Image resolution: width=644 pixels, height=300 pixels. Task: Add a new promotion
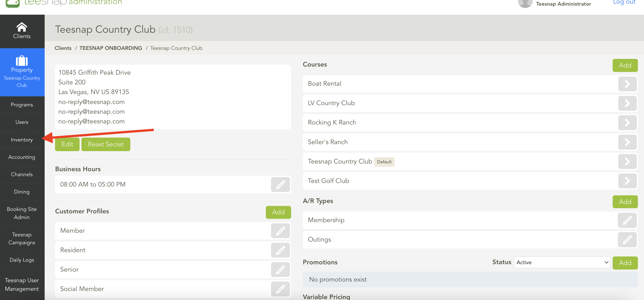[625, 263]
